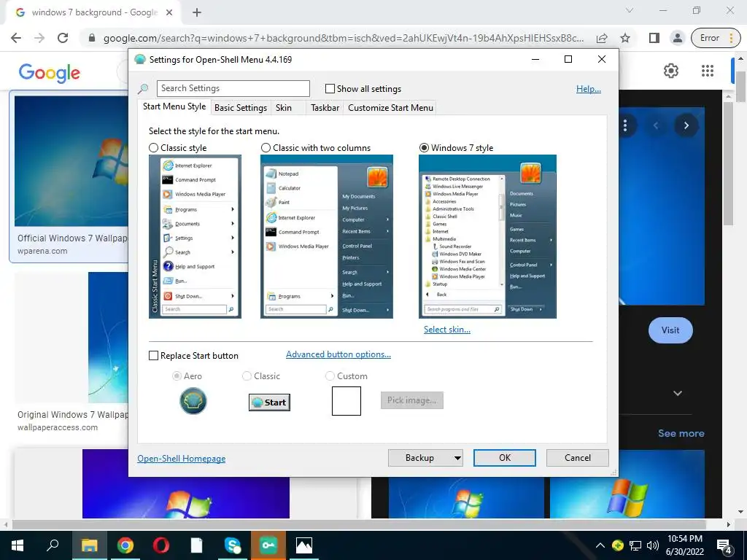Click the Chrome address bar URL
The image size is (747, 560).
343,38
